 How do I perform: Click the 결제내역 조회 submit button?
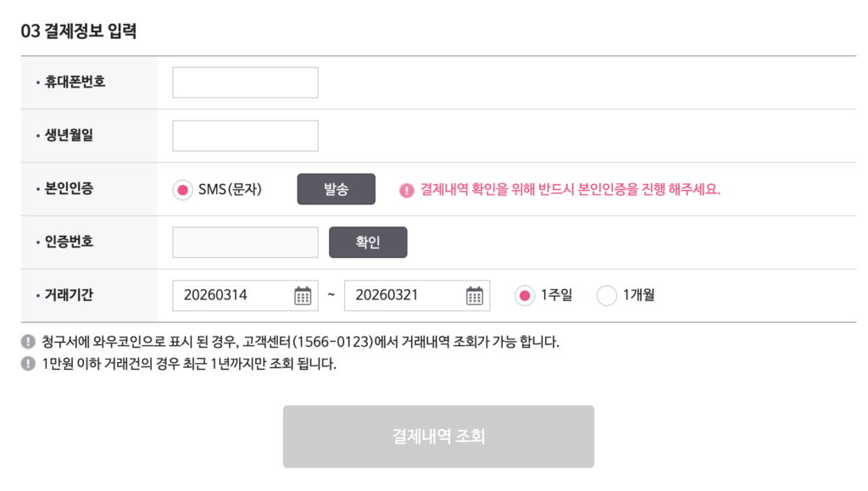point(438,436)
